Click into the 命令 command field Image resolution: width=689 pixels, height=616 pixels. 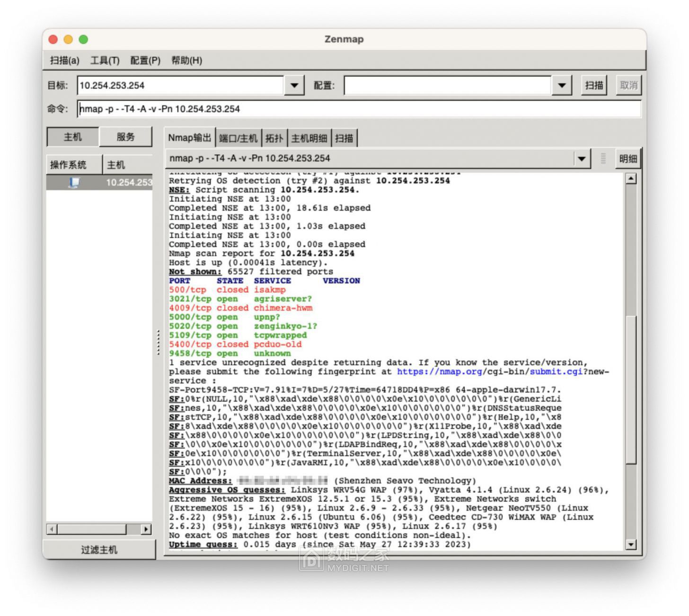(360, 109)
